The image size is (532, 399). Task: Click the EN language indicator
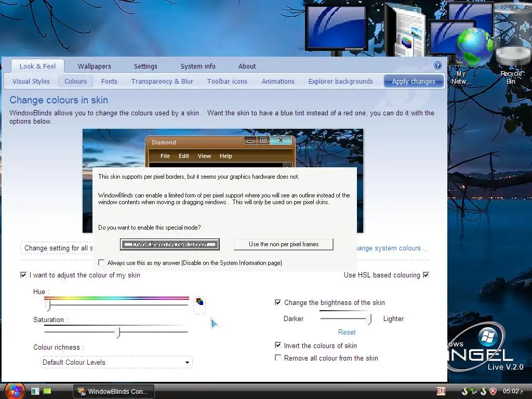pyautogui.click(x=441, y=391)
